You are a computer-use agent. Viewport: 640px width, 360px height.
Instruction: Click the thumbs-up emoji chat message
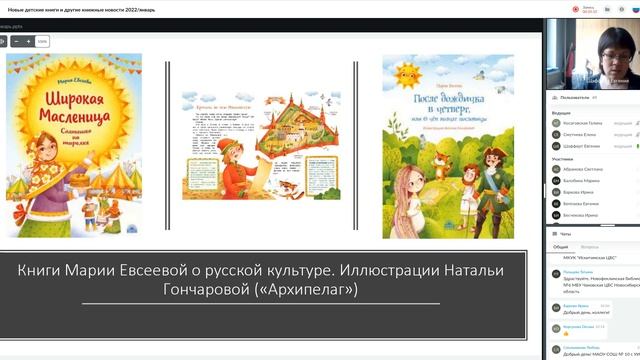coord(566,333)
